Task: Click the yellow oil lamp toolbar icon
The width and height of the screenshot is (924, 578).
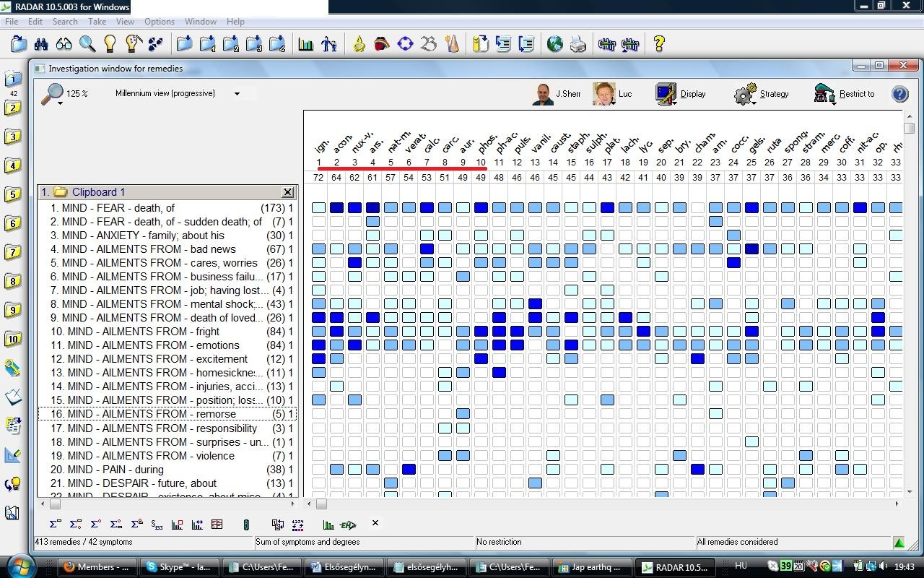Action: 359,44
